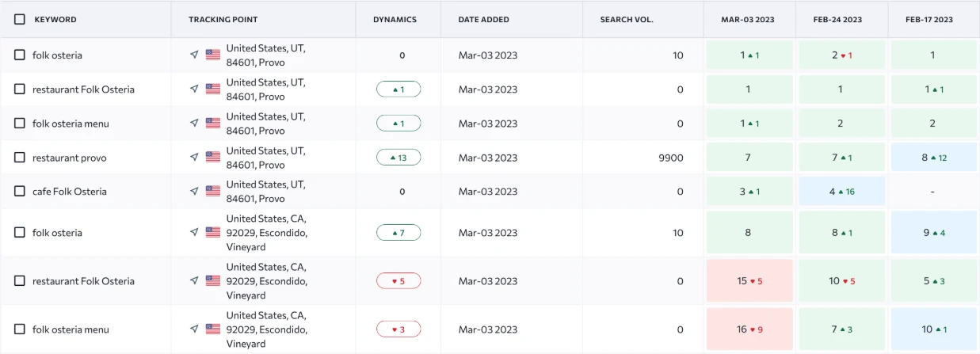Check the box for 'restaurant Folk Osteria' Escondido row
The height and width of the screenshot is (354, 980).
click(x=20, y=281)
